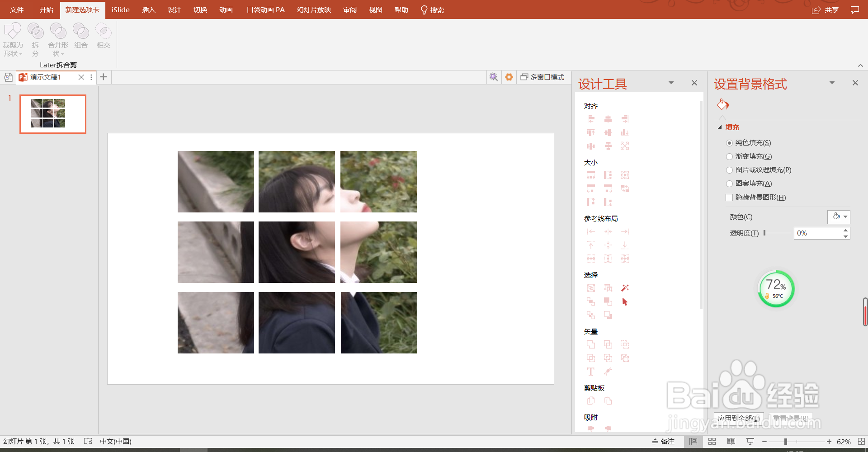Toggle 备注 notes pane in status bar
Screen dimensions: 868x452
[663, 442]
